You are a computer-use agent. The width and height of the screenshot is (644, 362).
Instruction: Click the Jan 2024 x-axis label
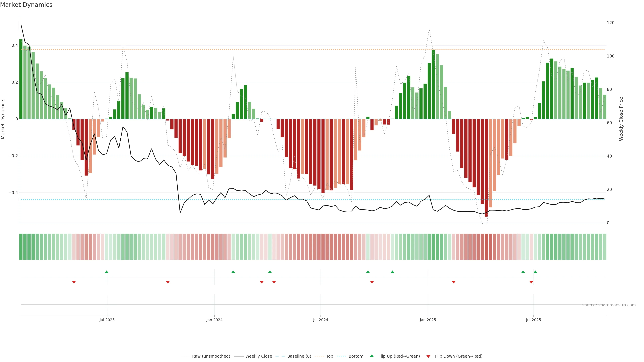(214, 320)
